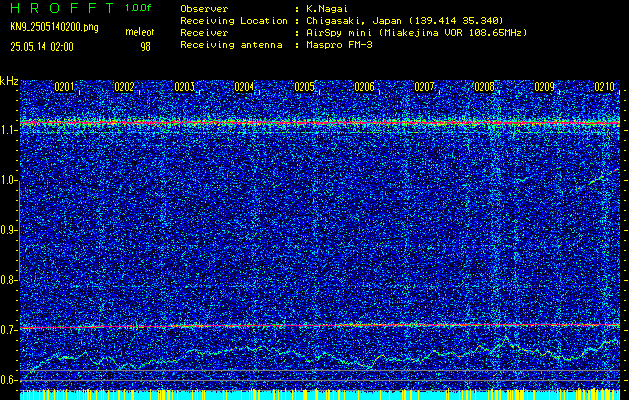
Task: Click the Observer field label
Action: [x=204, y=9]
